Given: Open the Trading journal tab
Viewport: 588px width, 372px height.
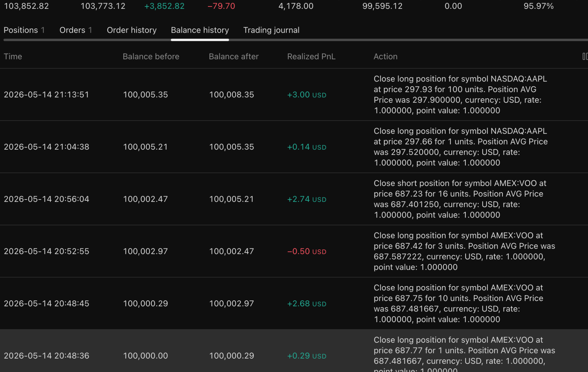Looking at the screenshot, I should coord(271,30).
